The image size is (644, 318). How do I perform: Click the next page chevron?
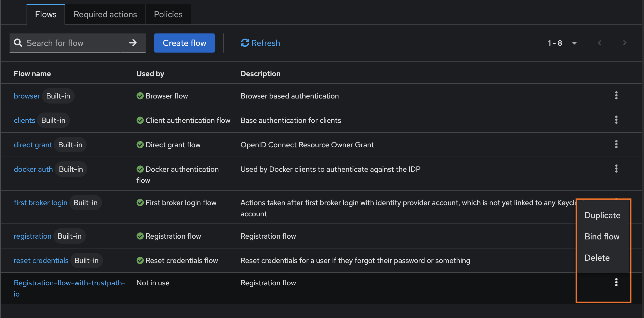[624, 43]
